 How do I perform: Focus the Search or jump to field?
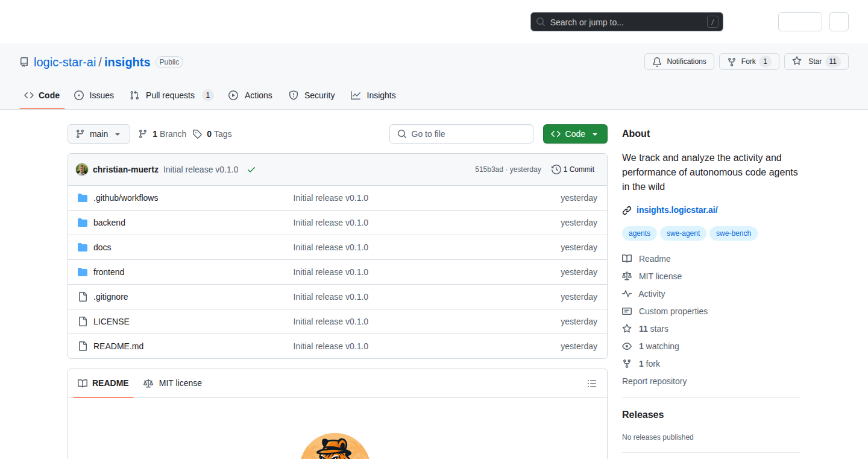click(x=627, y=22)
